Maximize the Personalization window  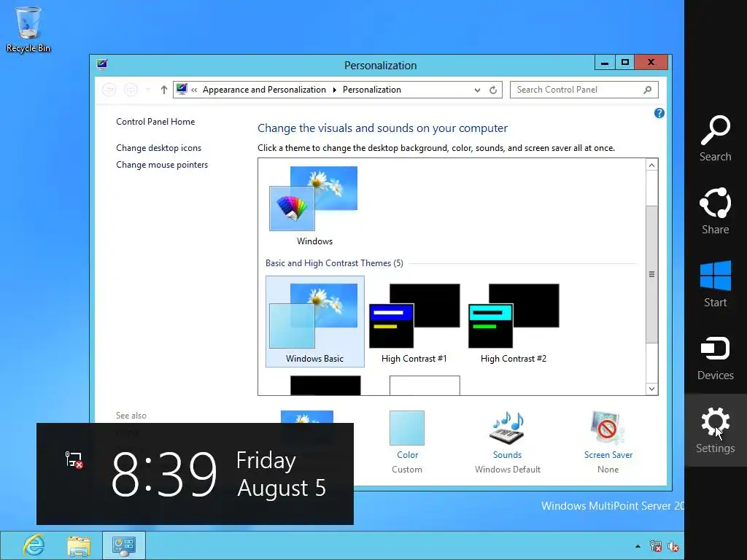[x=625, y=63]
